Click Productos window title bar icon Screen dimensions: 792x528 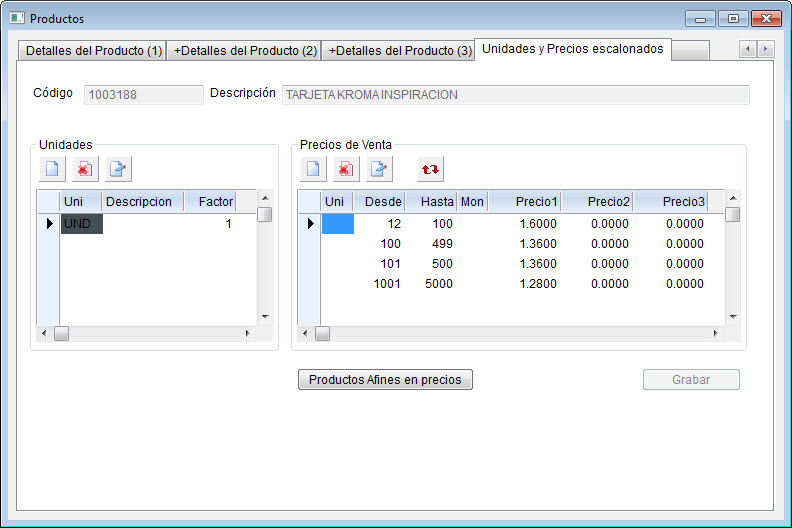[17, 18]
